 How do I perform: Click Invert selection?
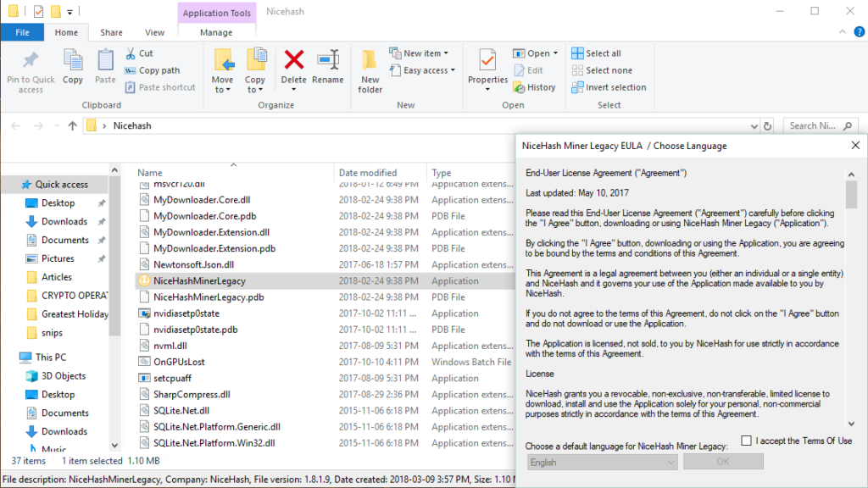[x=609, y=87]
